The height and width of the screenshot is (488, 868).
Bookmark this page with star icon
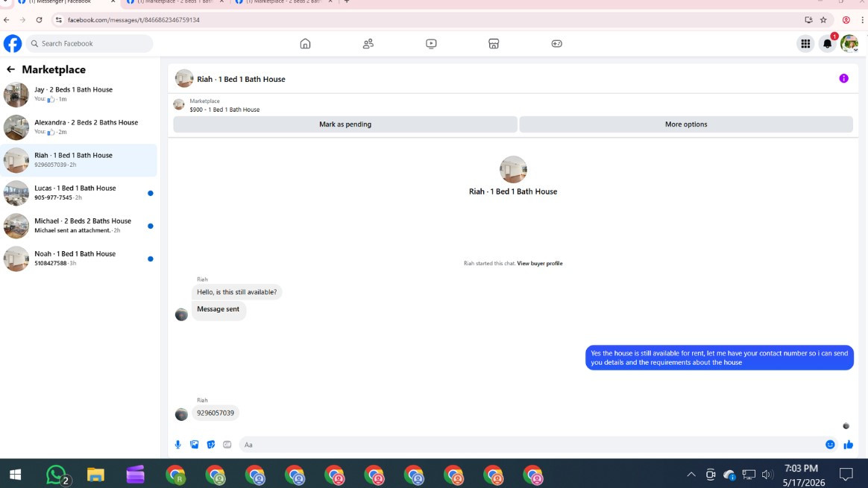(823, 20)
